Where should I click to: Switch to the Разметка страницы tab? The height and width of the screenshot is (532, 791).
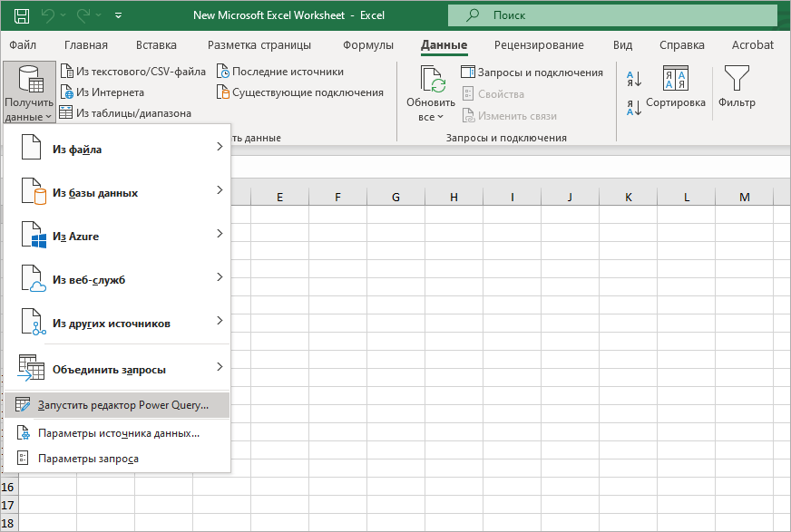(x=259, y=44)
